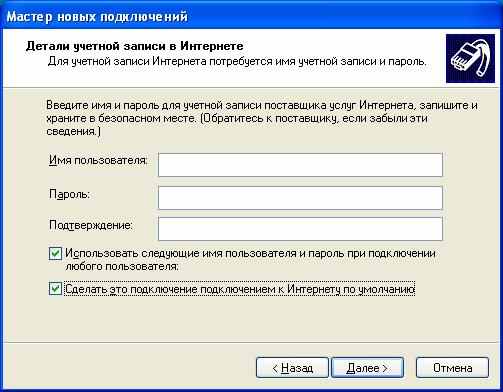Click the любого пользователя line of checkbox label

(x=122, y=267)
